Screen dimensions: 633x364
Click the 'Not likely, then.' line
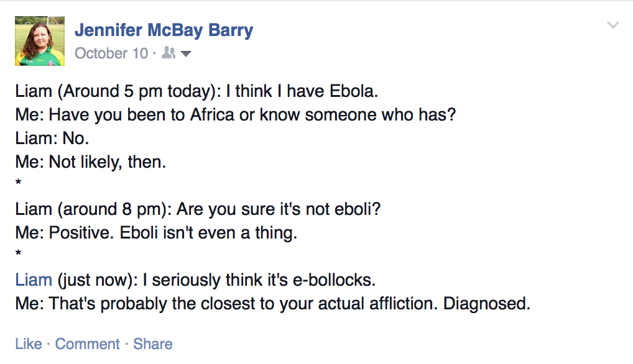(91, 162)
